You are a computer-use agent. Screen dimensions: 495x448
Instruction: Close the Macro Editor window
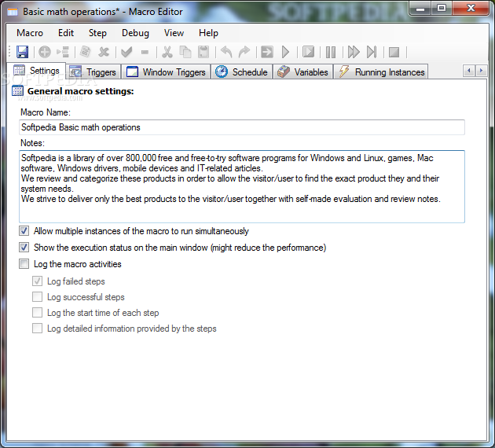coord(471,8)
